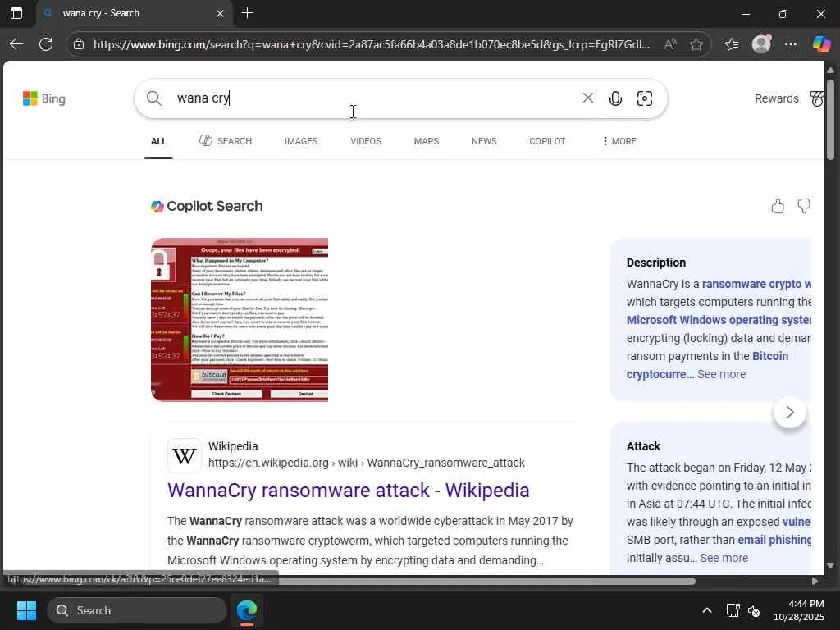The height and width of the screenshot is (630, 840).
Task: Refresh the current page
Action: click(x=46, y=44)
